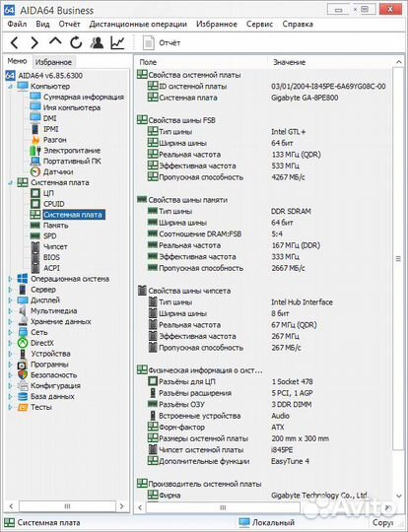408x532 pixels.
Task: Click the tree panel horizontal scrollbar thumb
Action: tap(67, 506)
